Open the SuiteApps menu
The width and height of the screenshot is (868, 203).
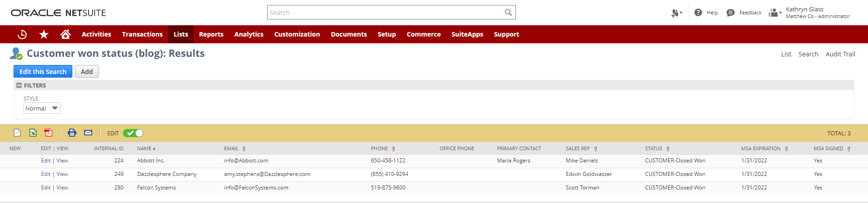point(467,34)
